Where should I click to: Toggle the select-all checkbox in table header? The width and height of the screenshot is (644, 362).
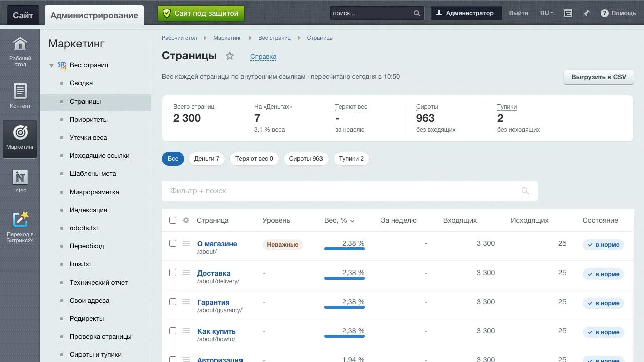(173, 220)
